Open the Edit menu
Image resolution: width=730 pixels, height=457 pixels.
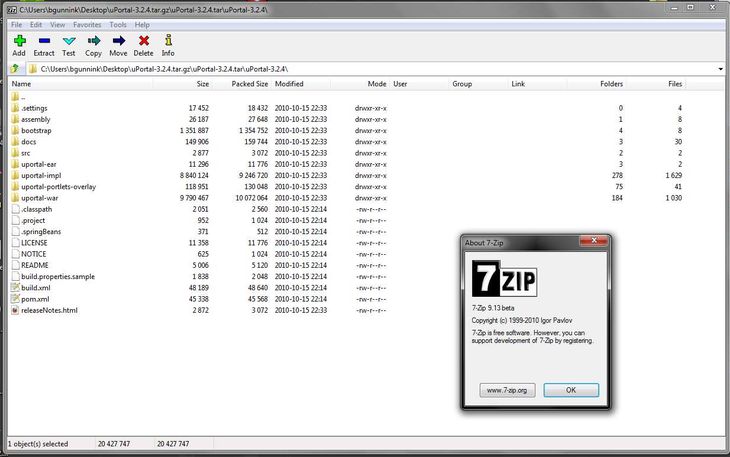click(36, 25)
